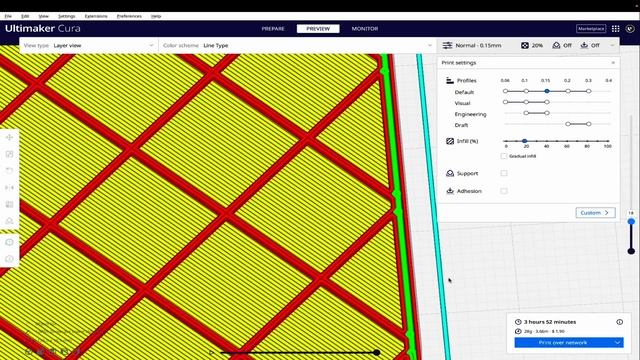Open the Extensions menu

(96, 16)
